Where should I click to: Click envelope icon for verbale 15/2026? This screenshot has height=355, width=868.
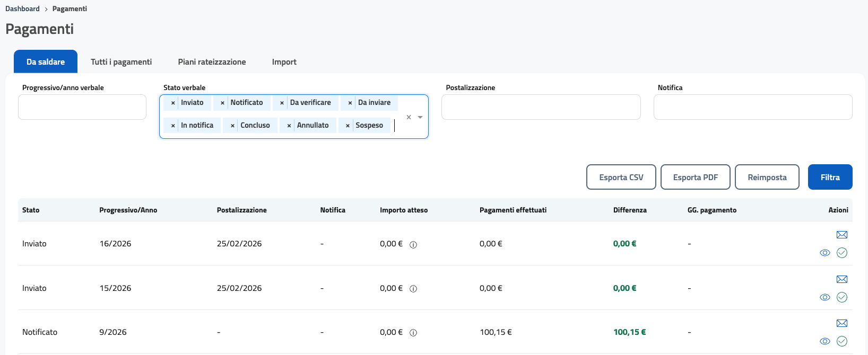841,279
